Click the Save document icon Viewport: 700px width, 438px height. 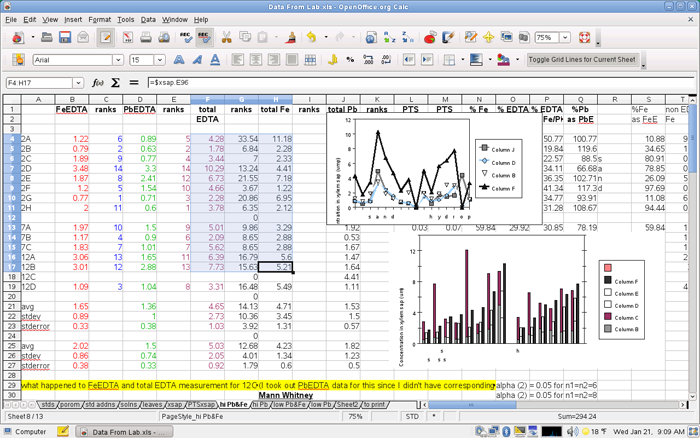tap(64, 37)
